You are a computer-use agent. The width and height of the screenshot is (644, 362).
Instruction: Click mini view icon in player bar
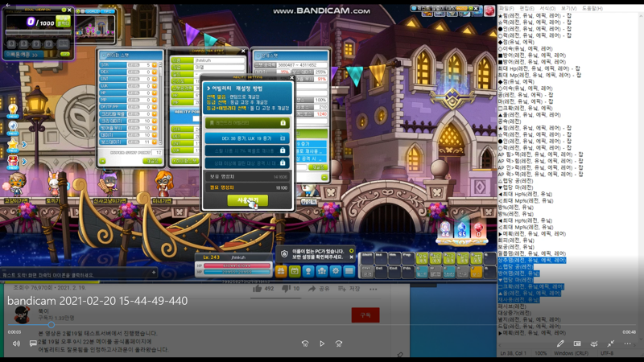[577, 343]
